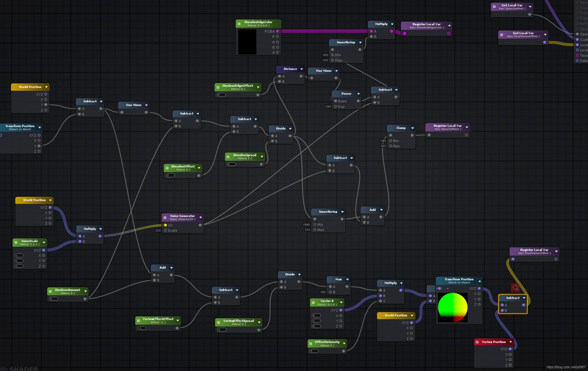This screenshot has width=588, height=371.
Task: Open the DissolveEdgeColor node hamburger menu
Action: (239, 24)
